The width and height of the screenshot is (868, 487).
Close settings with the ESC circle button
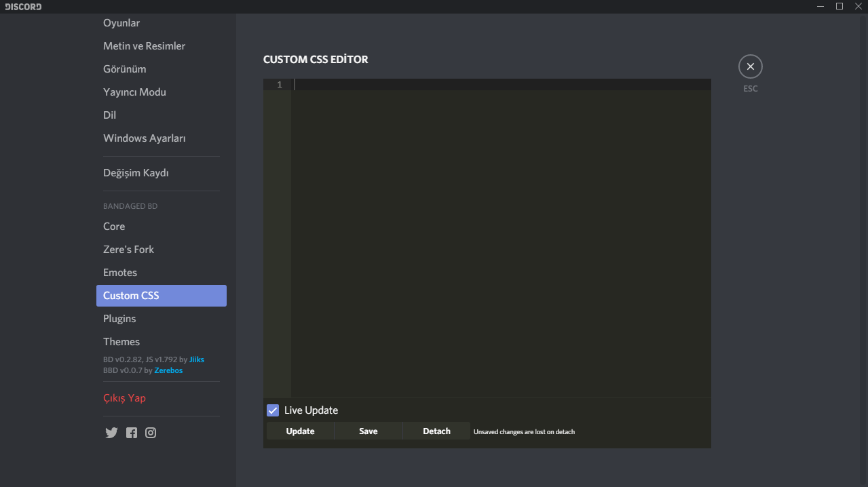tap(750, 66)
